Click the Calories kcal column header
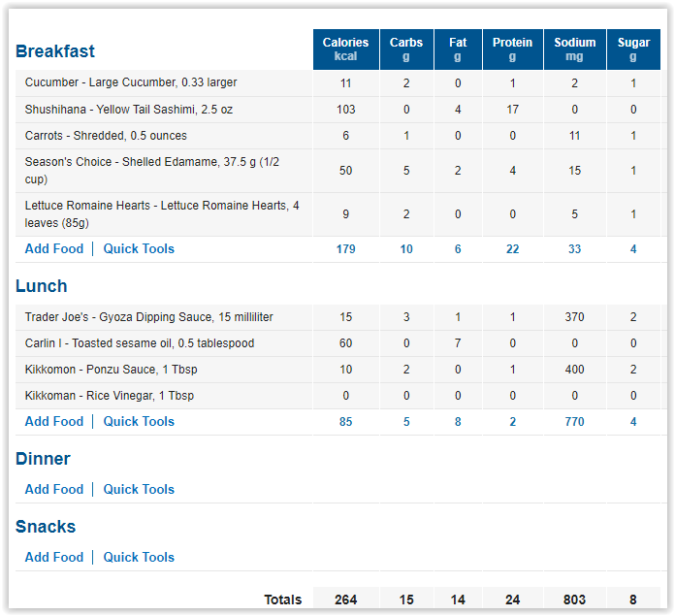This screenshot has height=616, width=675. pos(346,49)
